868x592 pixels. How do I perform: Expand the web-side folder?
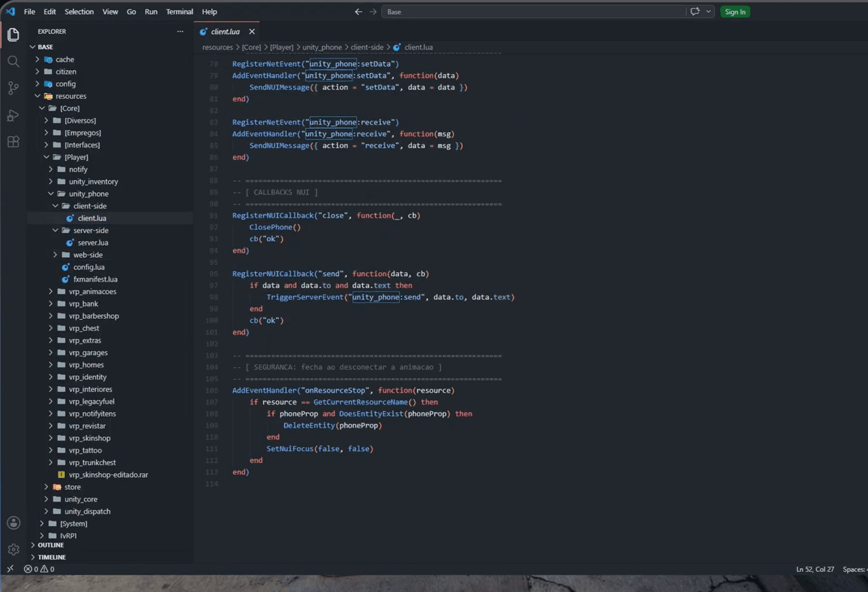tap(110, 255)
